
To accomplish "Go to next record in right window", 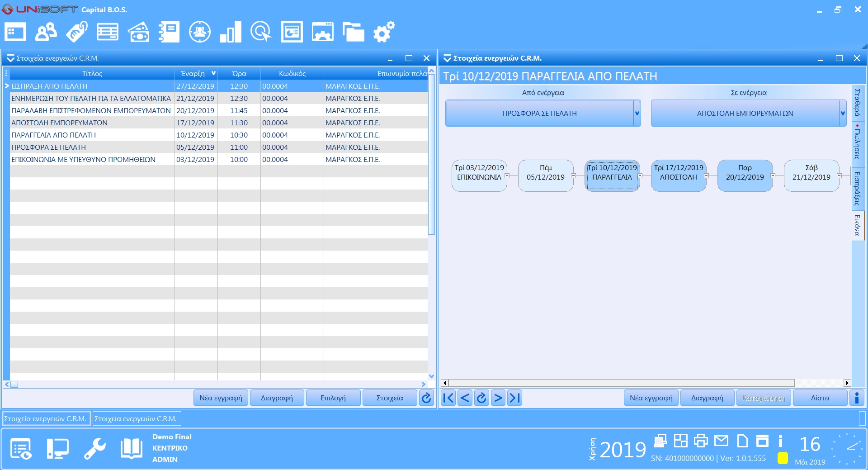I will point(498,398).
